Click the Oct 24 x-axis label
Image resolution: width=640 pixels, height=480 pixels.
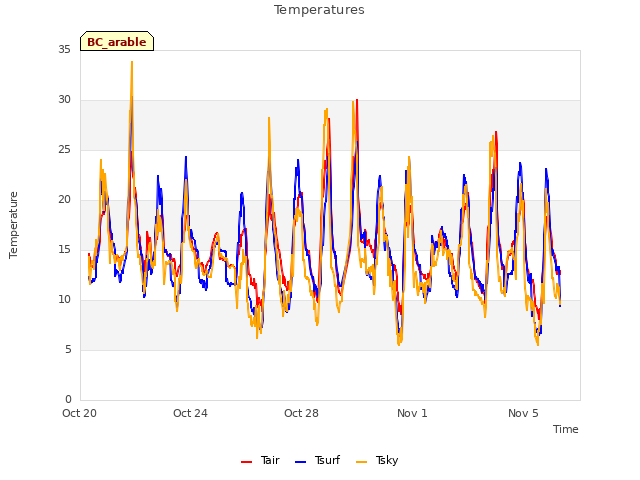tap(190, 413)
